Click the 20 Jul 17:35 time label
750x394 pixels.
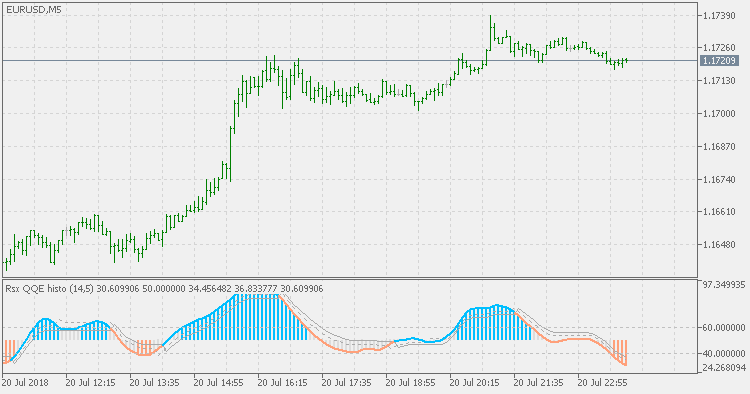point(347,383)
